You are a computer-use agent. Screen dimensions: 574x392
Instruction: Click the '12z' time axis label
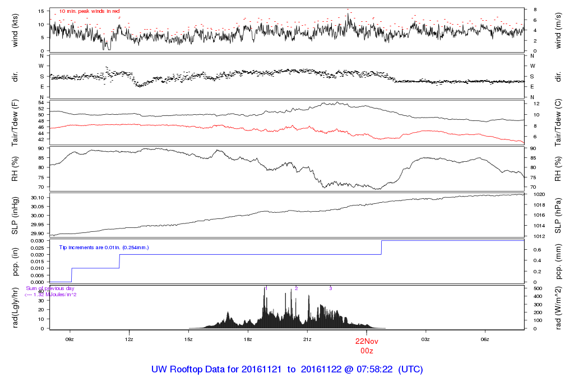coord(129,339)
